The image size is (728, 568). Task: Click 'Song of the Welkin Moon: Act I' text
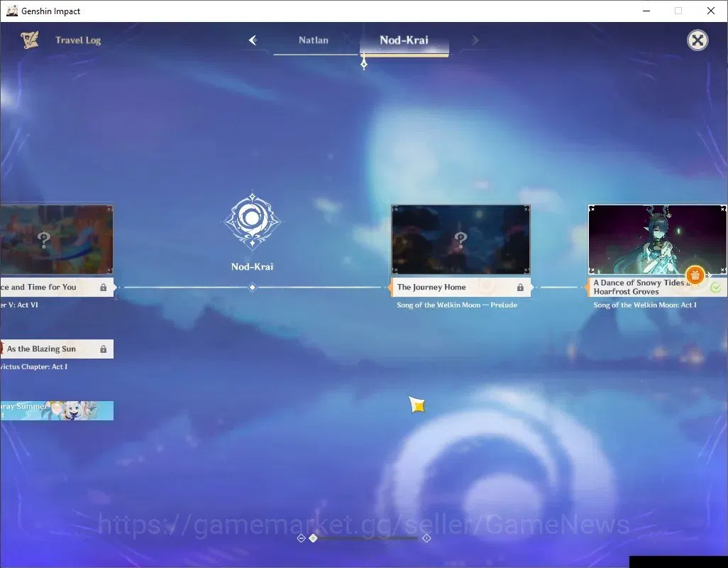(x=645, y=305)
